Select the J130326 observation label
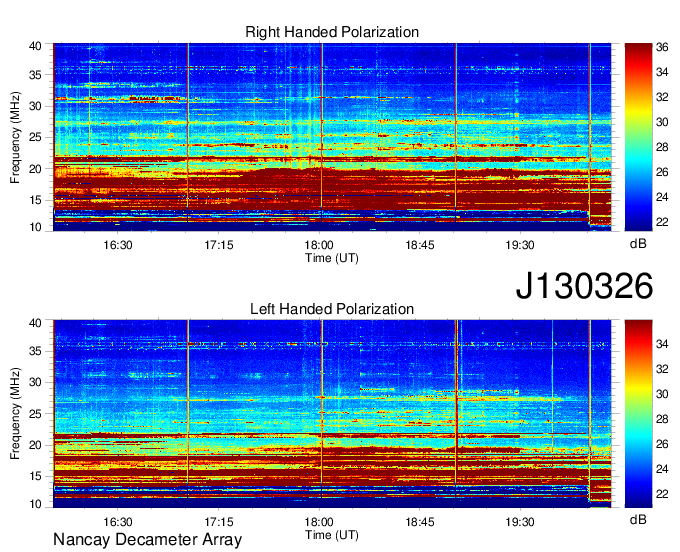This screenshot has width=680, height=552. [584, 286]
